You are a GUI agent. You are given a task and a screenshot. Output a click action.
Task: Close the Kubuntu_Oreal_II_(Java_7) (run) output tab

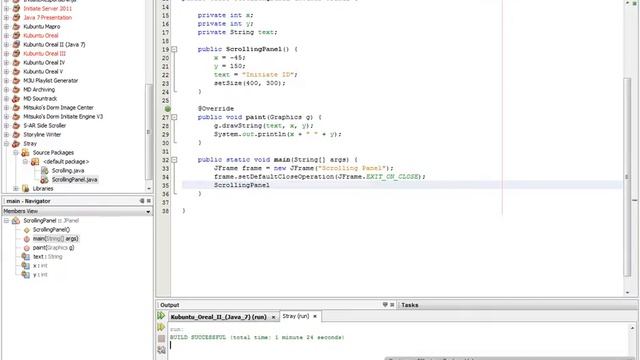pos(273,317)
